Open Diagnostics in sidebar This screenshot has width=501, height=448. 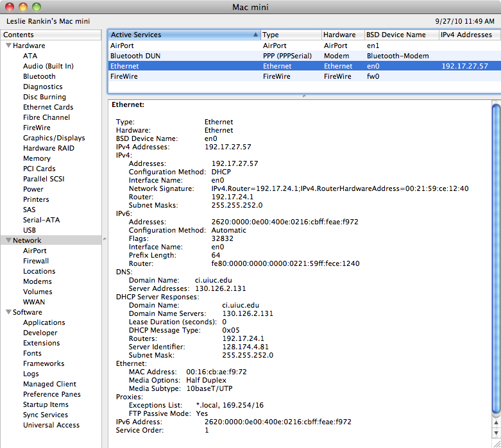(x=43, y=87)
